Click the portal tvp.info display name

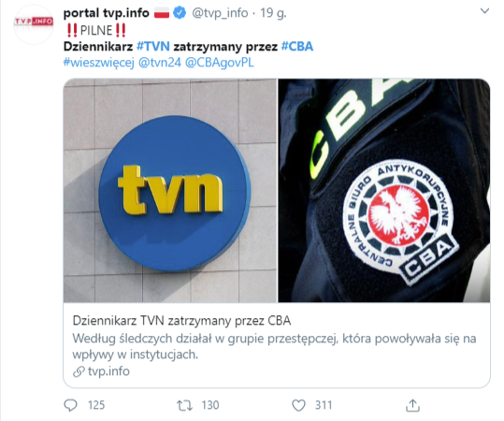coord(107,13)
